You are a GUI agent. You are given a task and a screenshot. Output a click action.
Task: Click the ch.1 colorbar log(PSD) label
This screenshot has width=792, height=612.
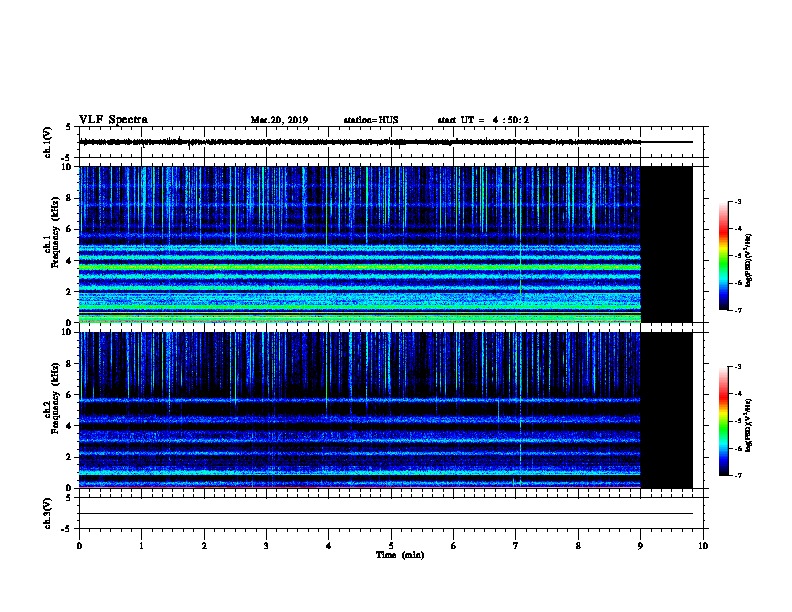click(749, 260)
